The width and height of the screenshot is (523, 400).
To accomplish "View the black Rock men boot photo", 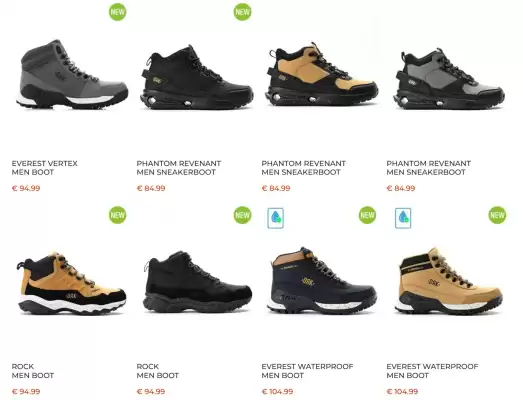I will [197, 282].
